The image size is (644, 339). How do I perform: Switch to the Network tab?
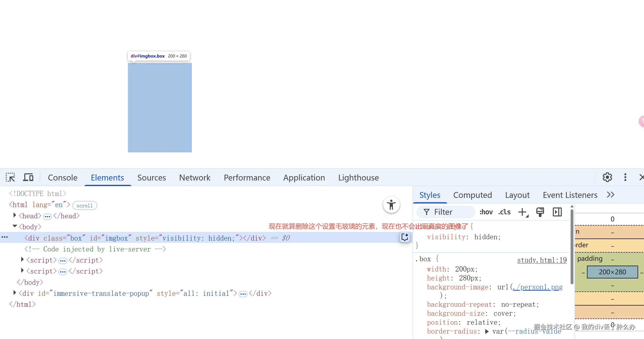pos(195,177)
